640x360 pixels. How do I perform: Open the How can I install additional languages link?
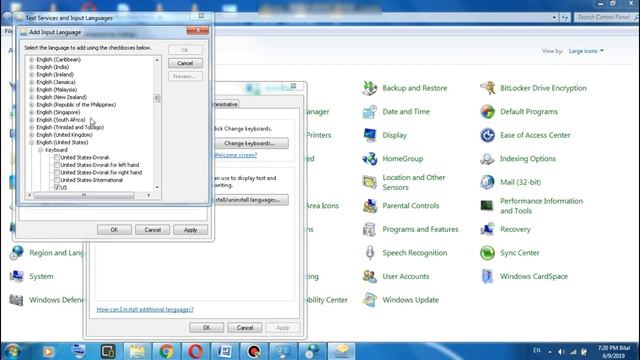tap(145, 310)
